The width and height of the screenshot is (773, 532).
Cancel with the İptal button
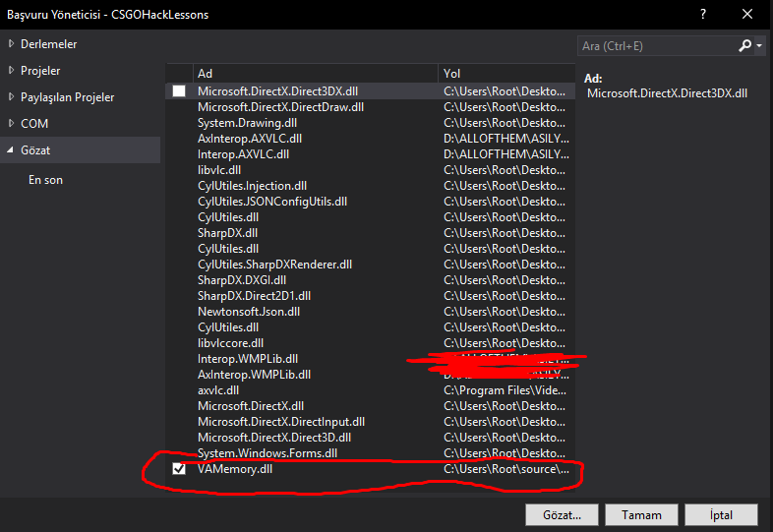(721, 514)
